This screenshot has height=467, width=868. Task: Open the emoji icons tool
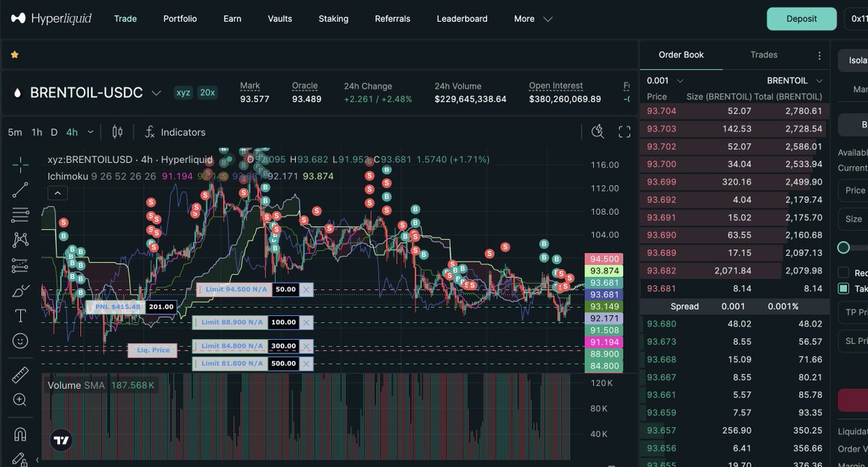(20, 340)
